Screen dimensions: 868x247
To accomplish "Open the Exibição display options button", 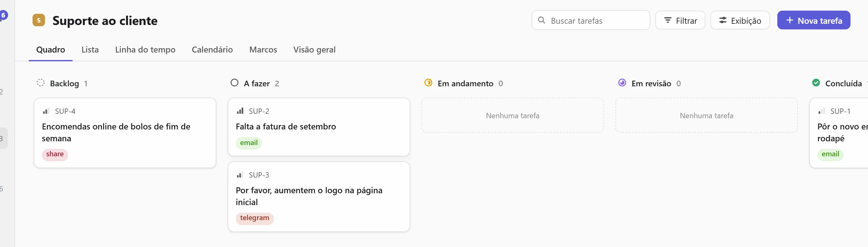I will tap(740, 20).
